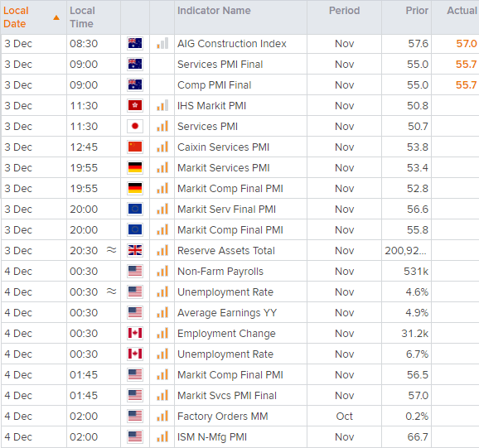This screenshot has width=479, height=448.
Task: Click the EU flag beside Markit Serv Final PMI
Action: tap(135, 209)
